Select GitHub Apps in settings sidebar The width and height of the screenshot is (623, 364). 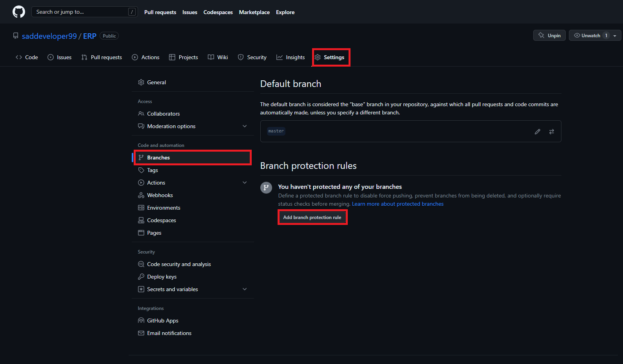coord(193,321)
